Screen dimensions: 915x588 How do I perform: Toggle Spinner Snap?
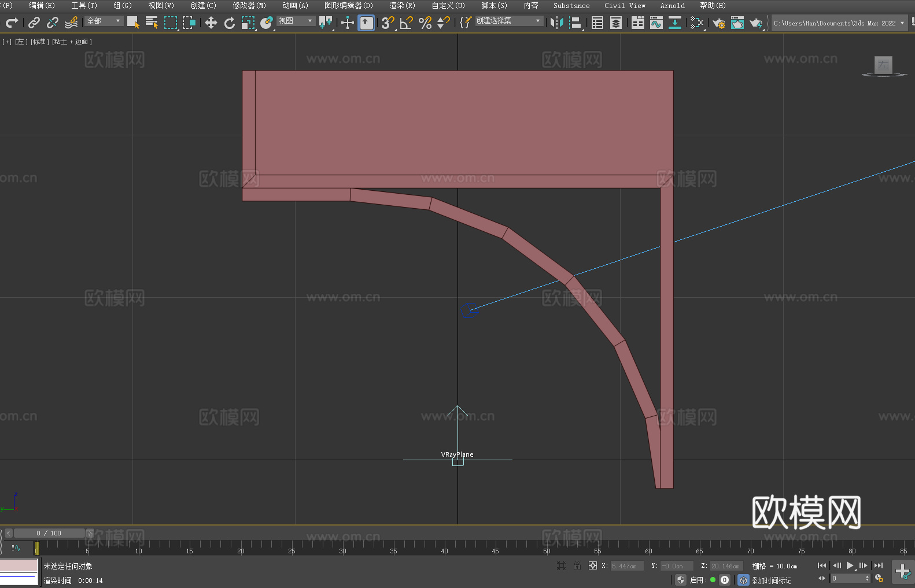pos(444,23)
